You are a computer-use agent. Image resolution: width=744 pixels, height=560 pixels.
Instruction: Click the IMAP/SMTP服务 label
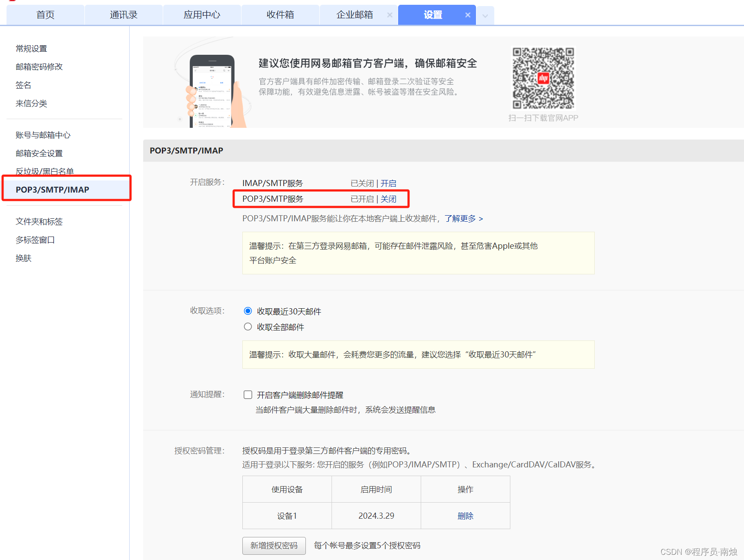273,183
